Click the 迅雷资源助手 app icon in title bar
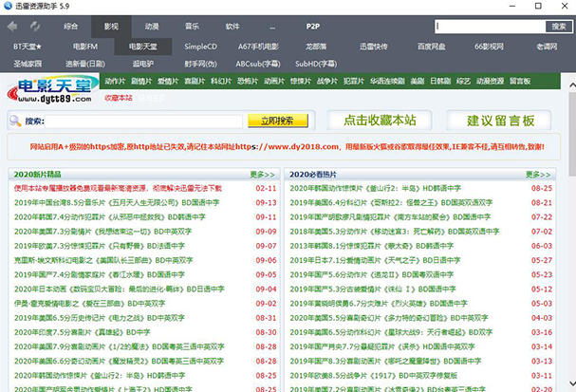576x392 pixels. [8, 6]
